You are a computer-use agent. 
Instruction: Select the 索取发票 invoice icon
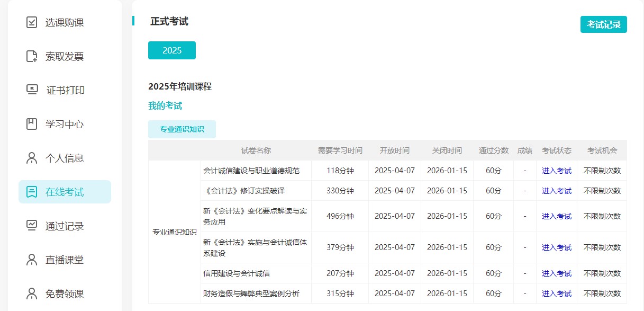[32, 56]
